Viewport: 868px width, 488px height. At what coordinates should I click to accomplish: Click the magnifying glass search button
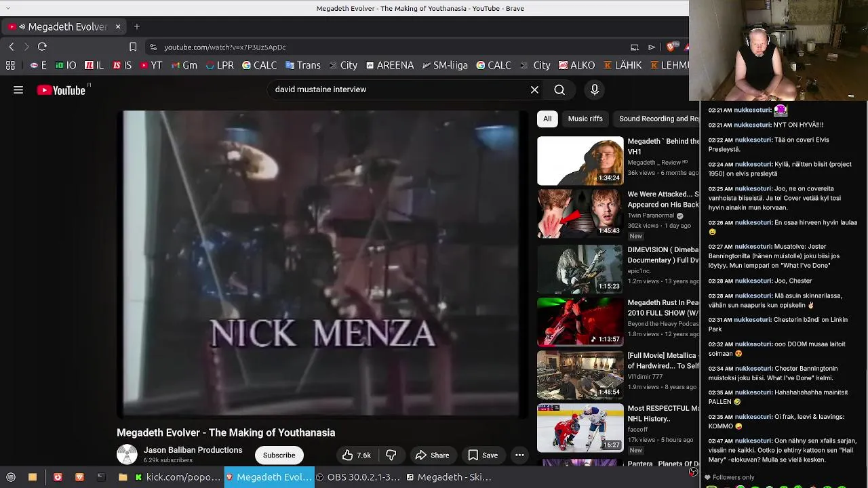(559, 89)
